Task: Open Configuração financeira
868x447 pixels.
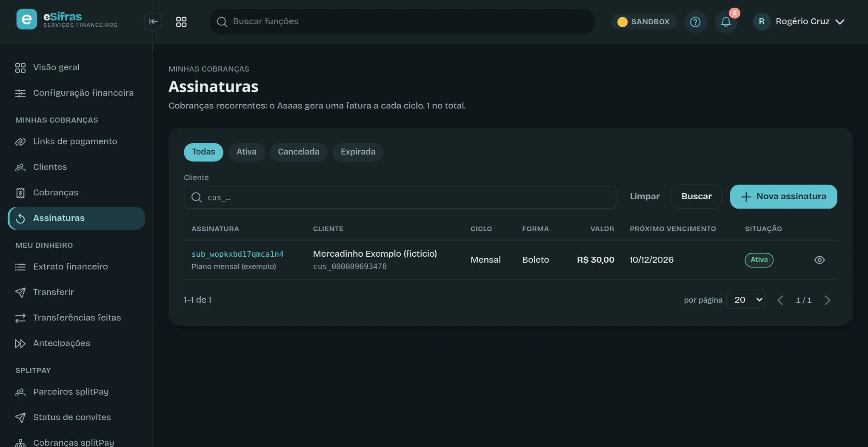Action: (77, 93)
